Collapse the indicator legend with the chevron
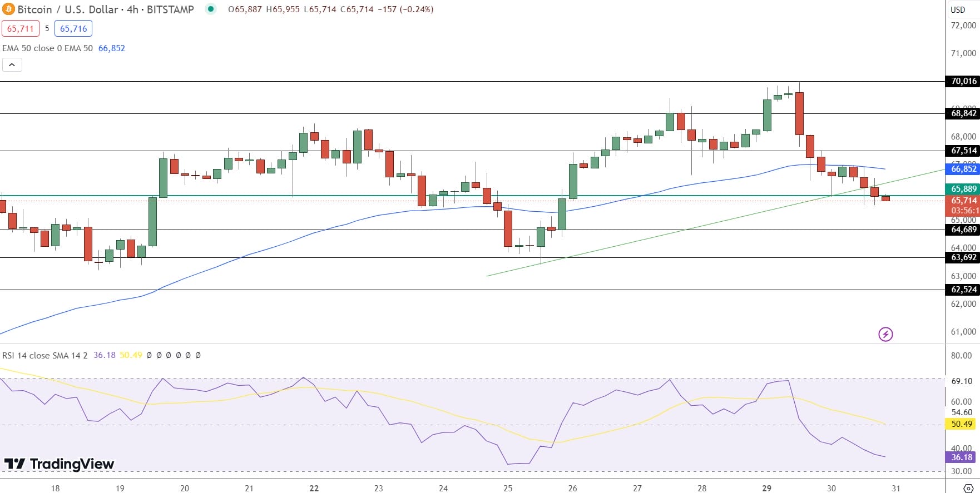The width and height of the screenshot is (980, 493). pos(12,65)
